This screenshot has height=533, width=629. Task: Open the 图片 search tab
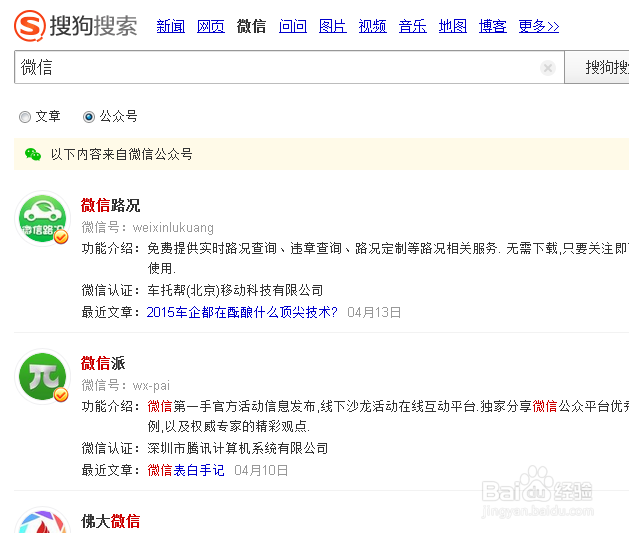pos(333,26)
